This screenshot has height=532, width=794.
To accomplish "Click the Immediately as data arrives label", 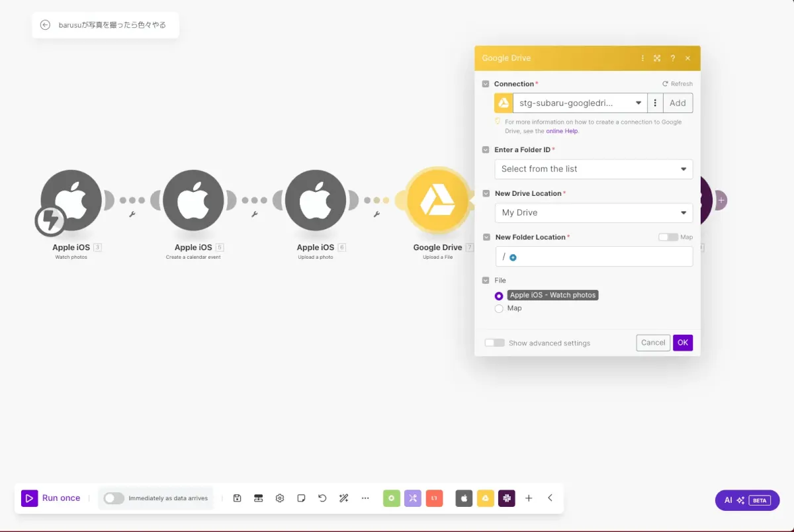I will click(x=168, y=498).
